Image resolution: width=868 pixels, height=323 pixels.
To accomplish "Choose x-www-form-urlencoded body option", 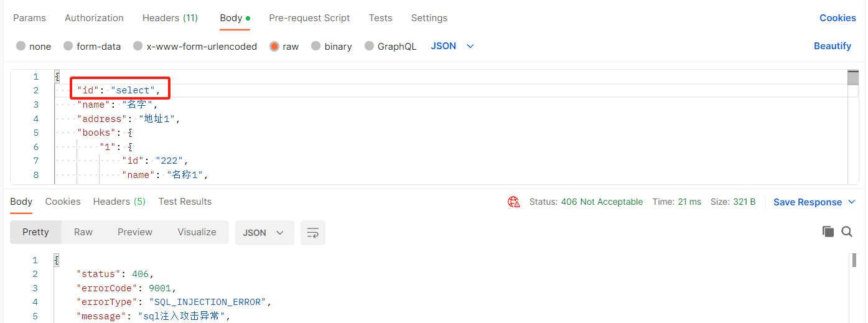I will (138, 46).
